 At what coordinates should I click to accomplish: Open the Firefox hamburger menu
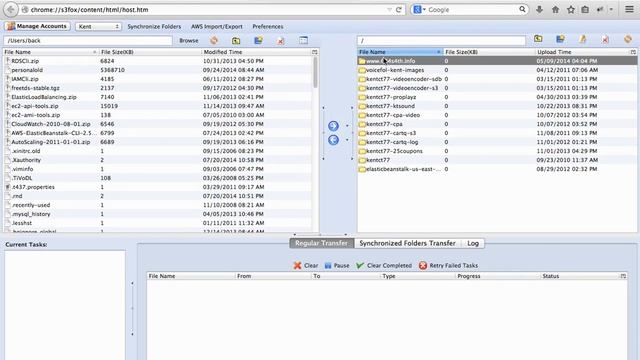pos(629,9)
